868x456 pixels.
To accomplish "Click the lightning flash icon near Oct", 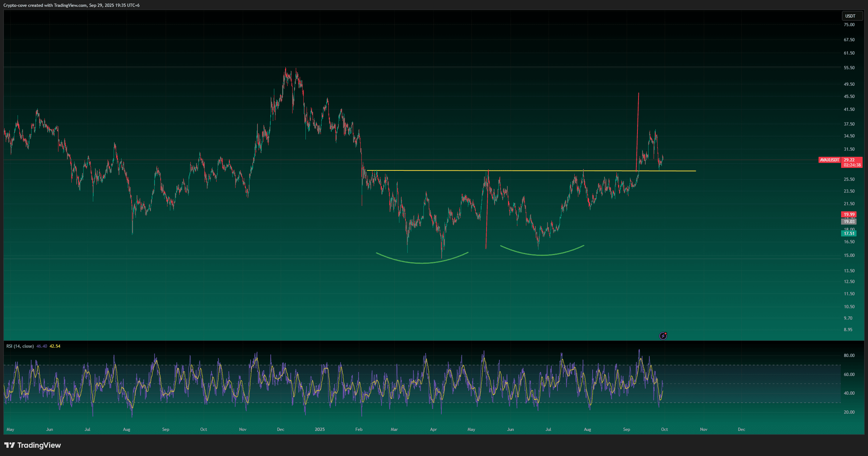I will click(663, 336).
